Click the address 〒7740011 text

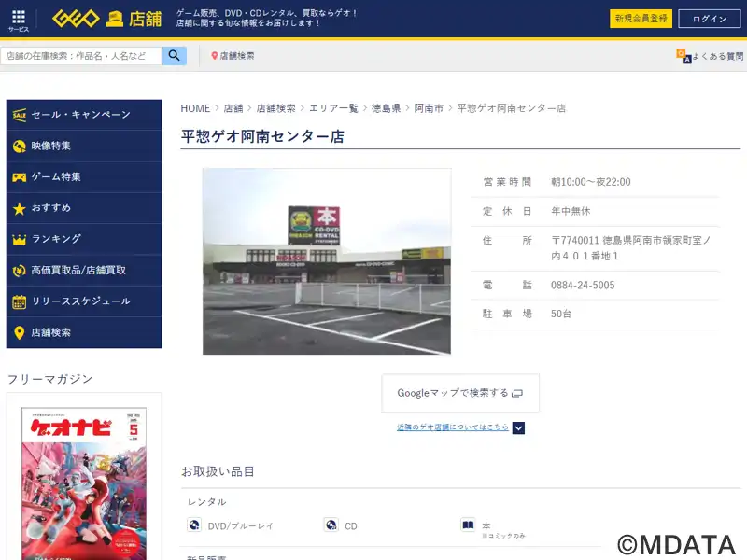[630, 248]
